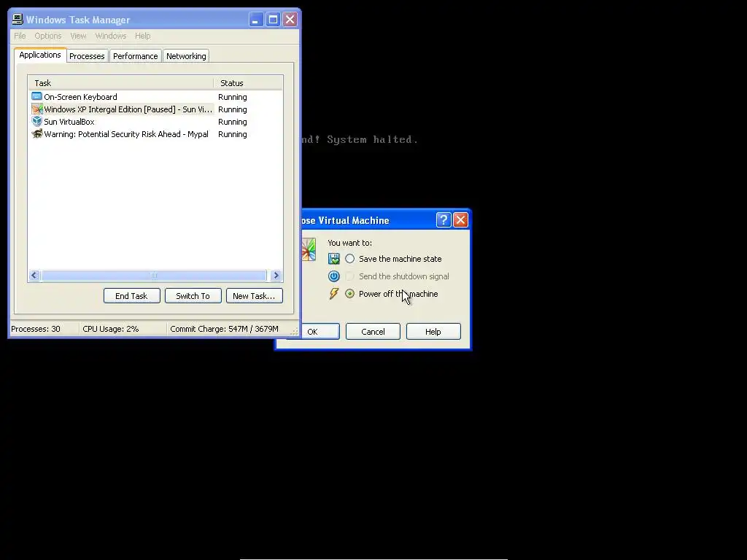Click the Commit Charge status text
This screenshot has height=560, width=747.
[224, 329]
